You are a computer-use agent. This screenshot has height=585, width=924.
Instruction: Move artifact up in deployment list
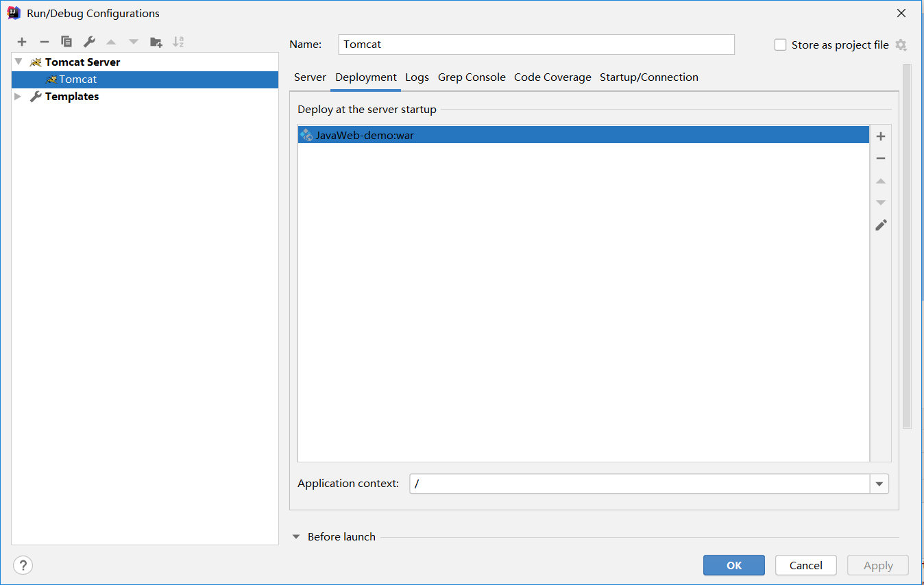(881, 181)
